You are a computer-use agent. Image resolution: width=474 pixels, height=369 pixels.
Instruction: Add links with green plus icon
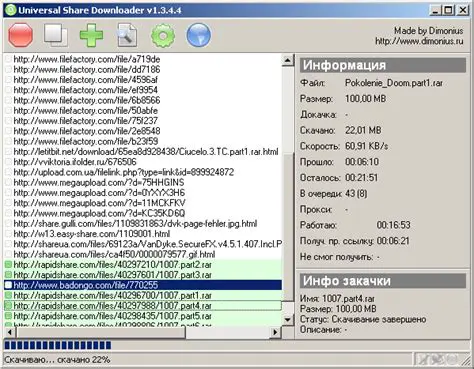[91, 35]
